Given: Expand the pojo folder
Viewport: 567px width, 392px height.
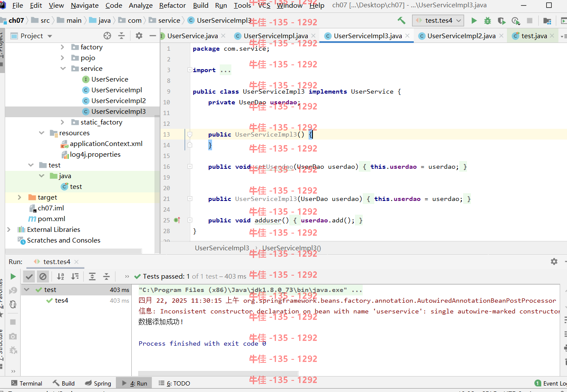Looking at the screenshot, I should [x=62, y=58].
